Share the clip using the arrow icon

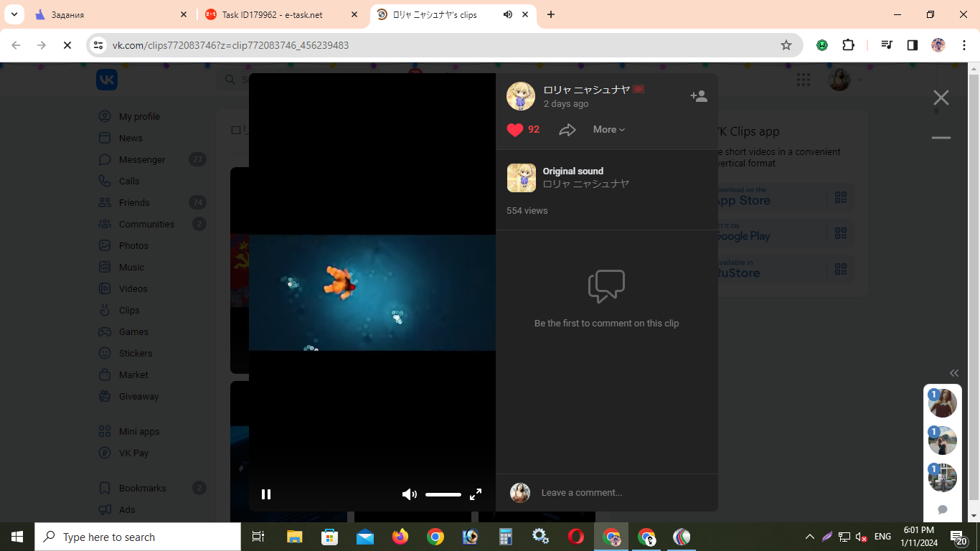(x=567, y=130)
